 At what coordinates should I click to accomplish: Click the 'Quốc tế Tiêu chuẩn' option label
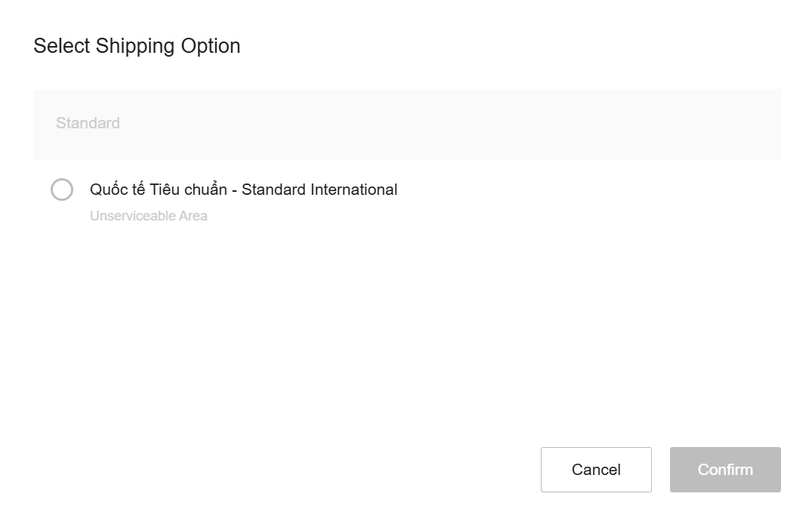159,190
